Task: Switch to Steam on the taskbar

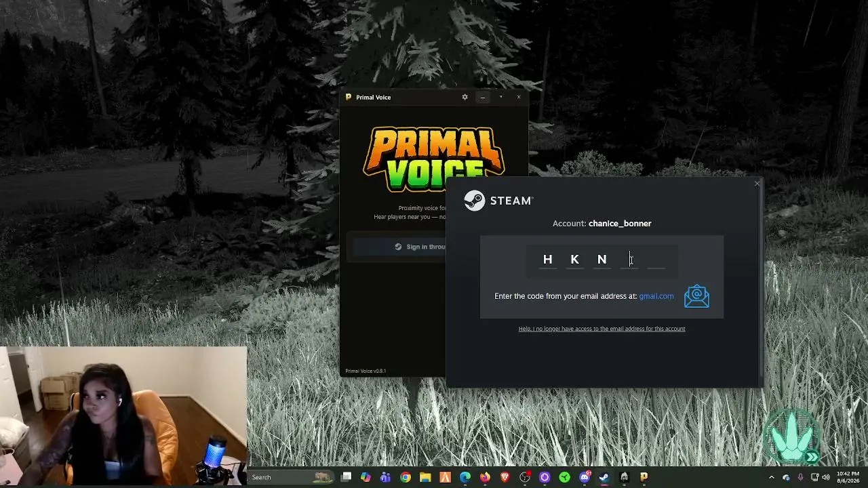Action: pos(604,477)
